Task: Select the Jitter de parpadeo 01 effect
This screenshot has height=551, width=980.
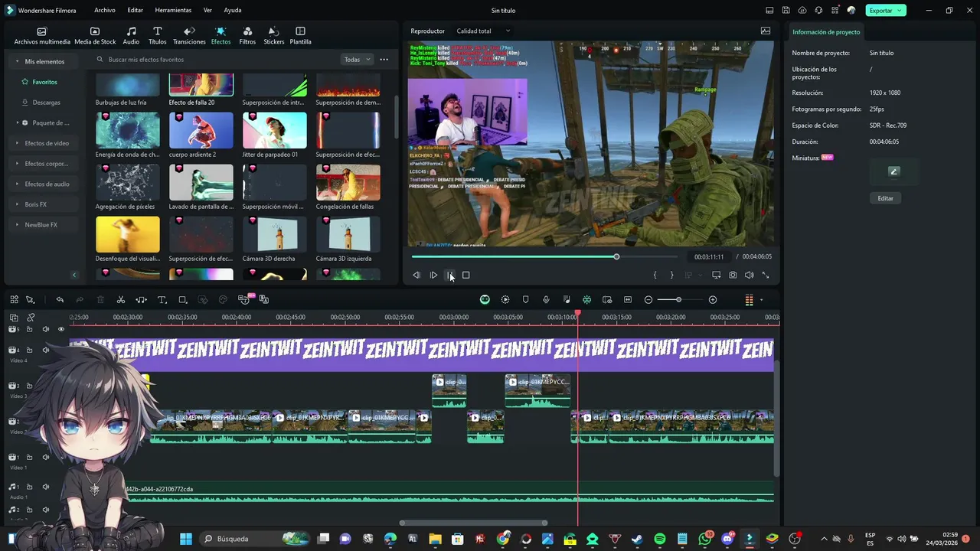Action: pyautogui.click(x=274, y=130)
